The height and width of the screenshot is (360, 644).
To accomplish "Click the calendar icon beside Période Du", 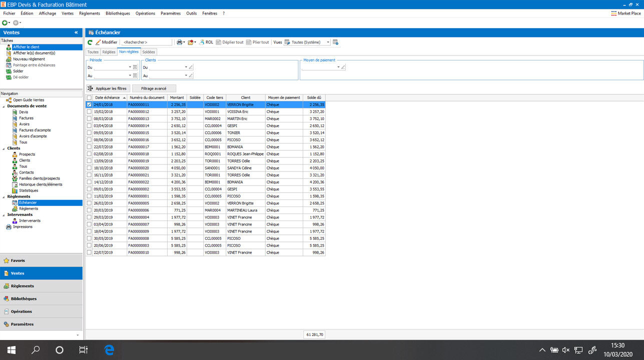I will (135, 67).
